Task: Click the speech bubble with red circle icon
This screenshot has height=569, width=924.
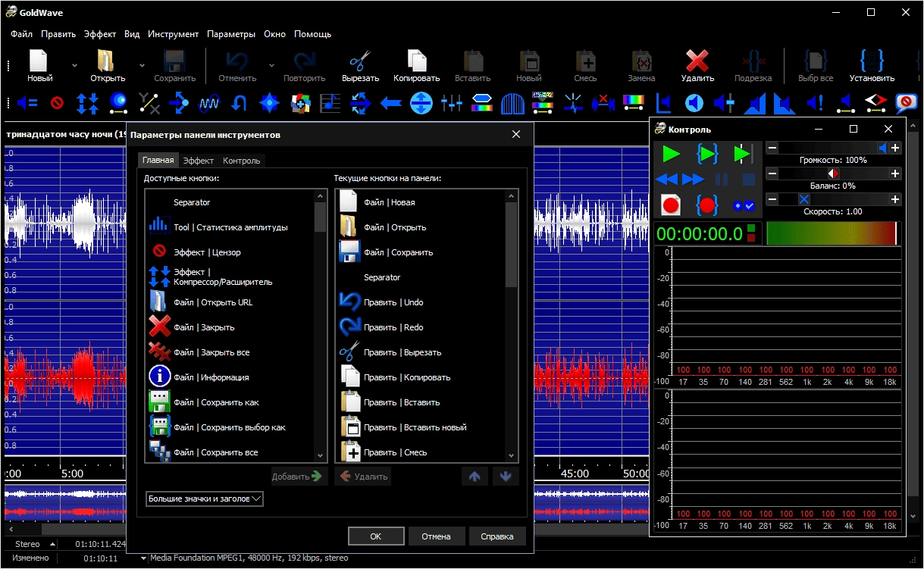Action: tap(906, 102)
